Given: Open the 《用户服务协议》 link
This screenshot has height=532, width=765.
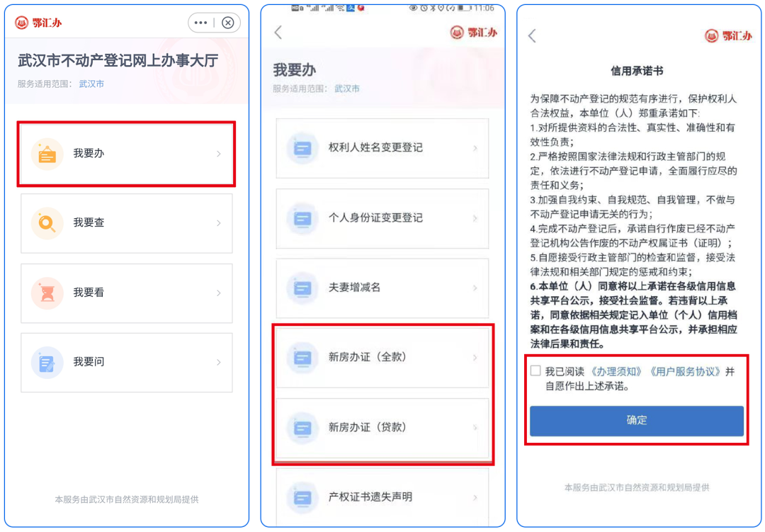Looking at the screenshot, I should point(684,371).
